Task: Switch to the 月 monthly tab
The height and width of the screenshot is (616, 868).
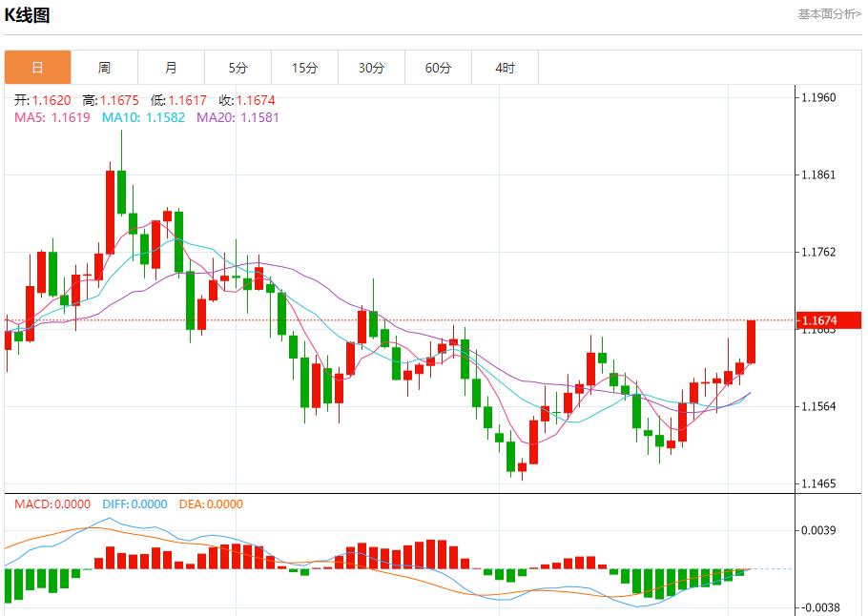Action: [171, 68]
